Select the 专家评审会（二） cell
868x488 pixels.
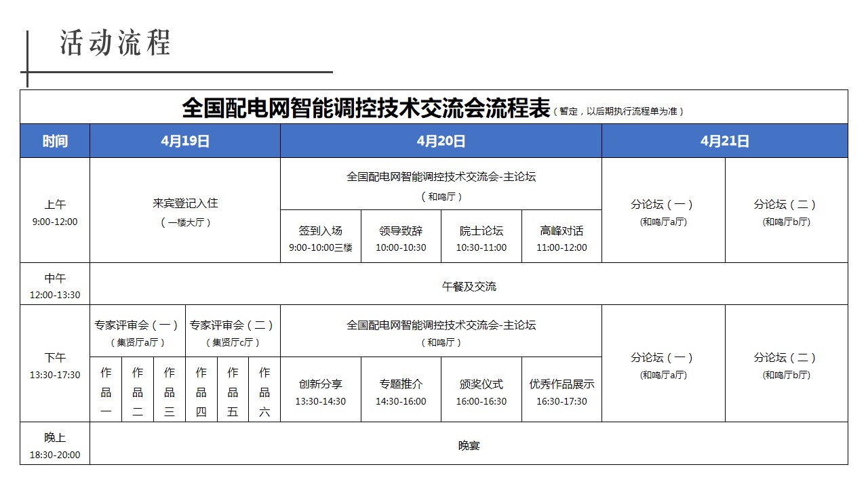tap(233, 331)
